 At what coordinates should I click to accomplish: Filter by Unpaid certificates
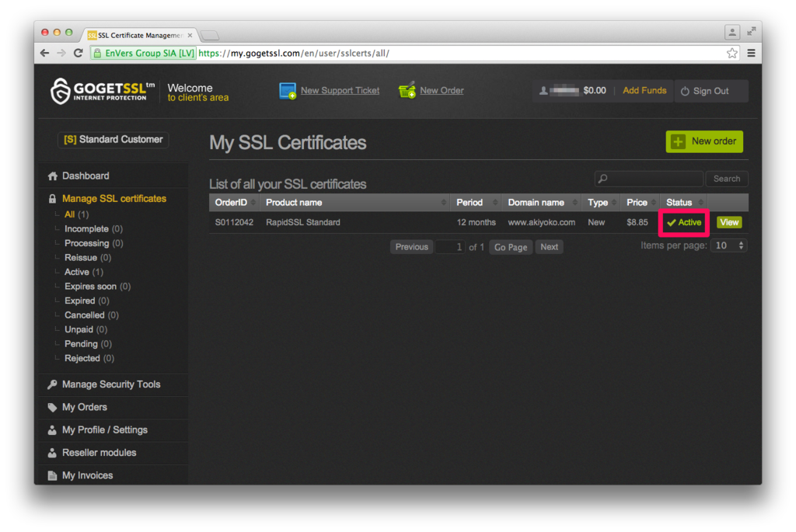pos(86,329)
